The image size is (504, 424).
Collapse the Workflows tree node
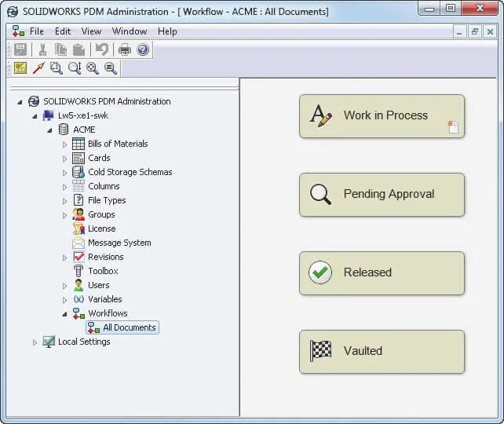tap(64, 314)
